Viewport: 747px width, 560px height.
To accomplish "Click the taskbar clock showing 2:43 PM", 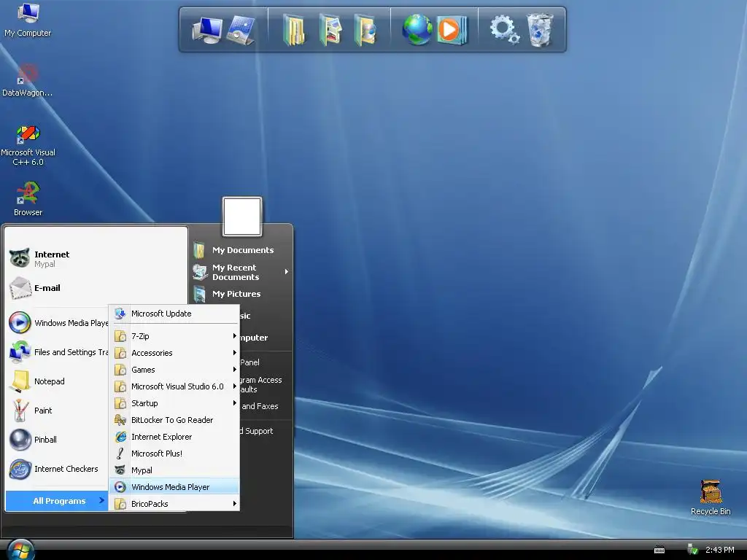I will 719,550.
